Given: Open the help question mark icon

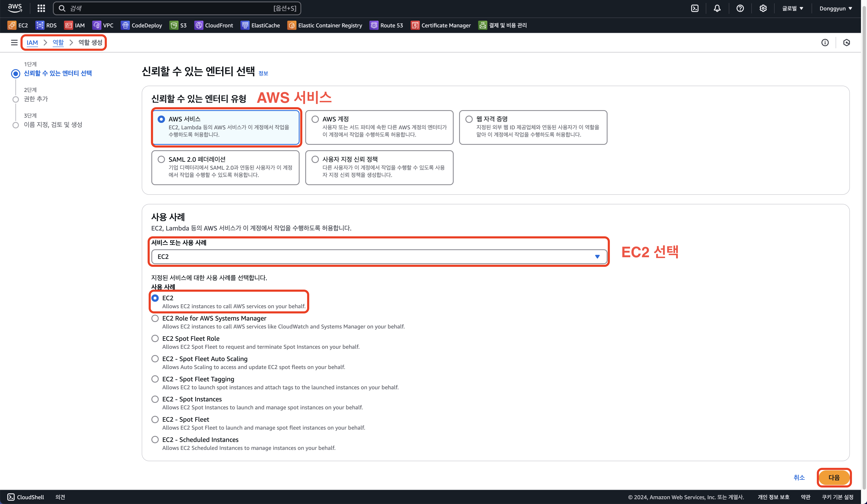Looking at the screenshot, I should 740,8.
